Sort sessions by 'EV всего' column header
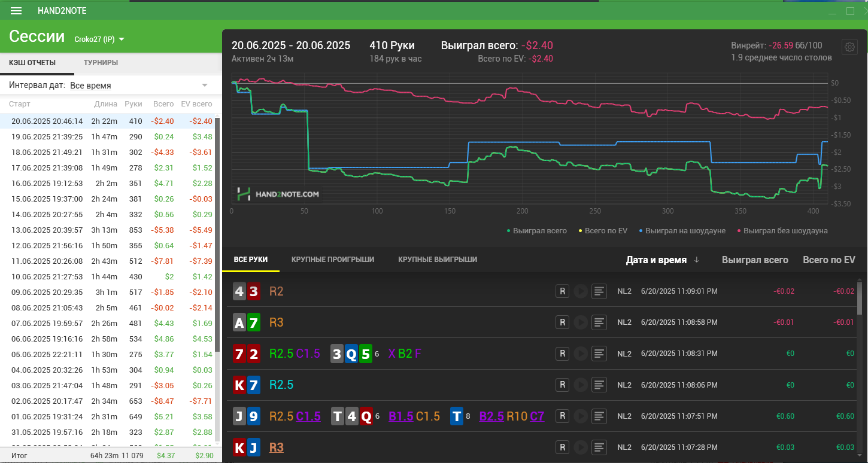This screenshot has width=868, height=463. pyautogui.click(x=196, y=103)
